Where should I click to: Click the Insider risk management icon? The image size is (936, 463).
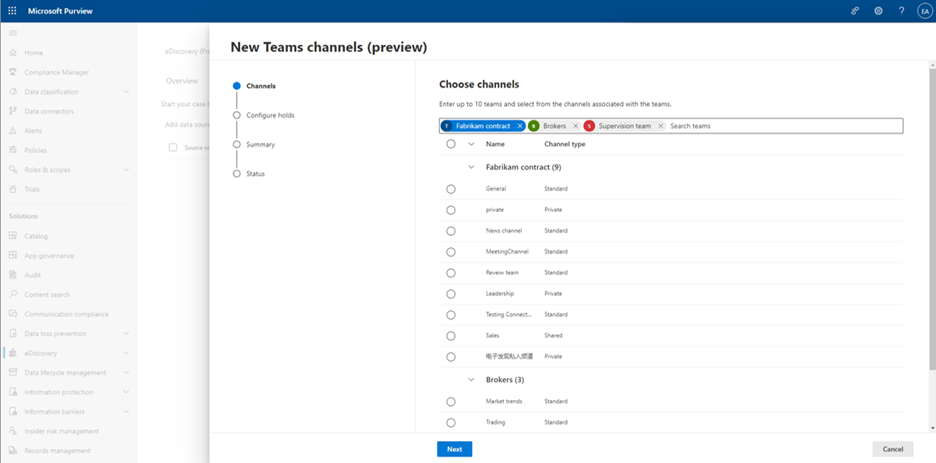tap(13, 431)
